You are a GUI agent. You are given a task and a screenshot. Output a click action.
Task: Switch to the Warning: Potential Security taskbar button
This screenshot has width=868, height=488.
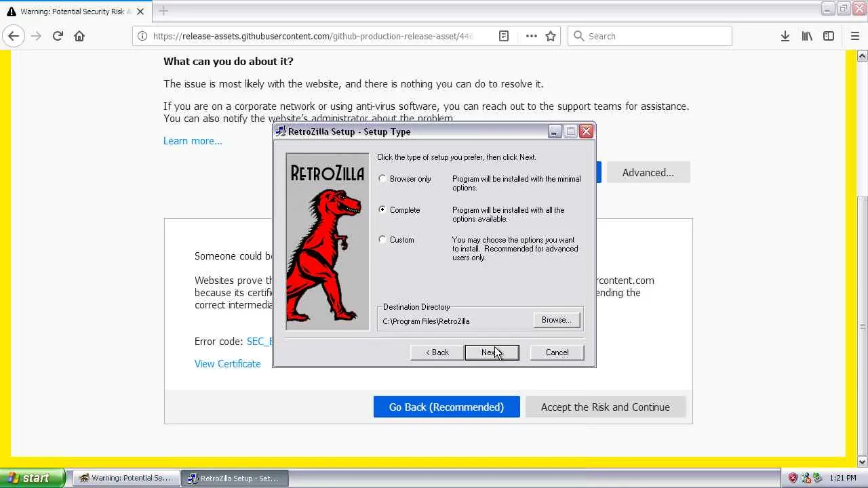click(x=126, y=478)
